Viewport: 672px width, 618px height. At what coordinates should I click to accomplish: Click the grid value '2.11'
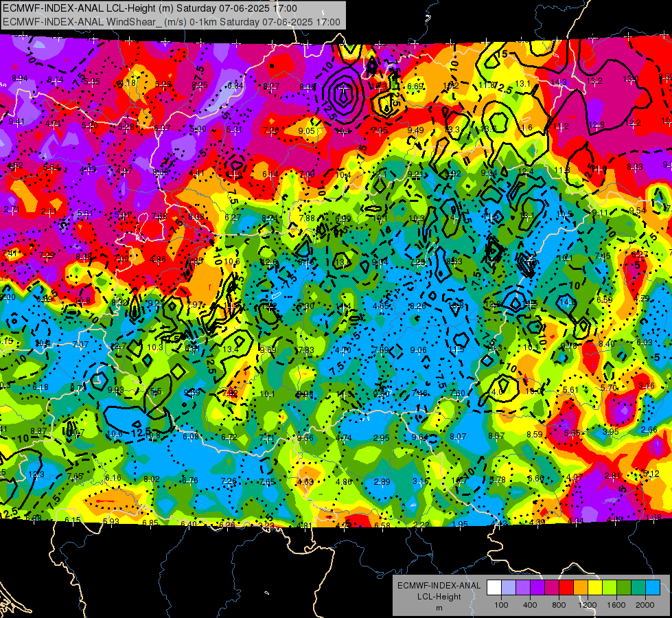[x=49, y=211]
